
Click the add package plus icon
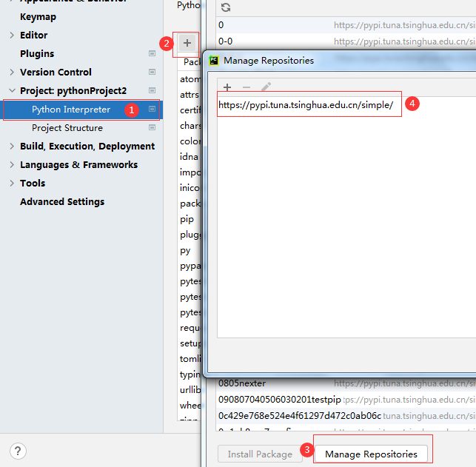click(187, 43)
